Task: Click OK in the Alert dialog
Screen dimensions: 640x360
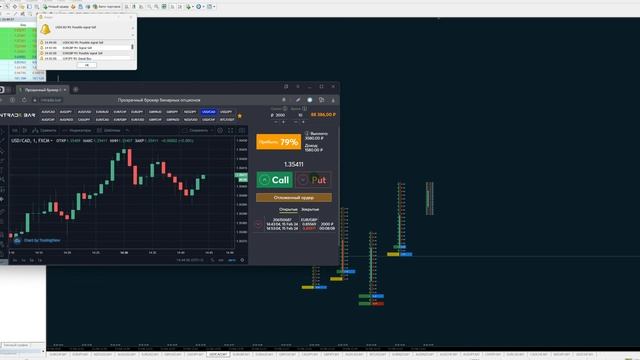Action: click(x=87, y=65)
